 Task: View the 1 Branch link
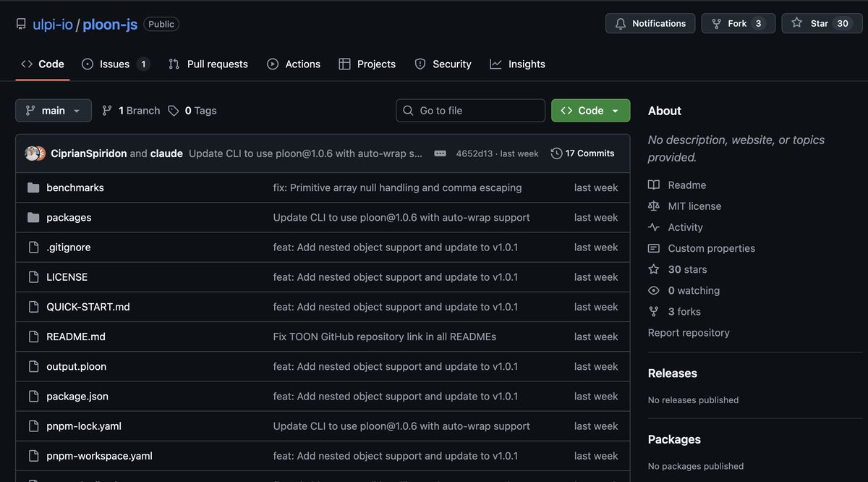pos(131,110)
